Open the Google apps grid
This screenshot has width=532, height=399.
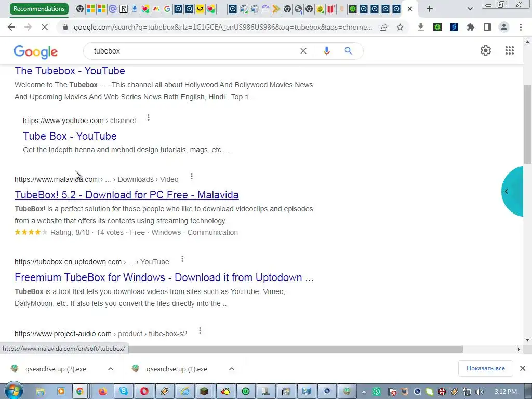click(x=509, y=50)
